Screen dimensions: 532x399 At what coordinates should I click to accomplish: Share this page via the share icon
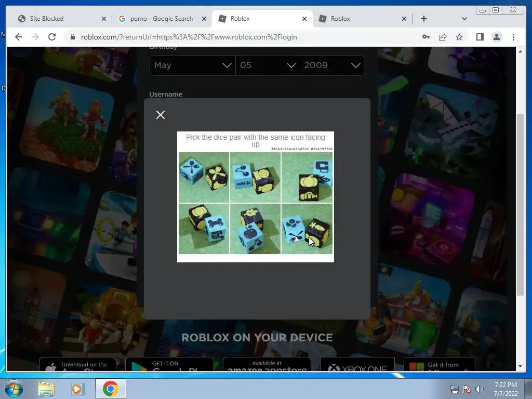coord(443,37)
